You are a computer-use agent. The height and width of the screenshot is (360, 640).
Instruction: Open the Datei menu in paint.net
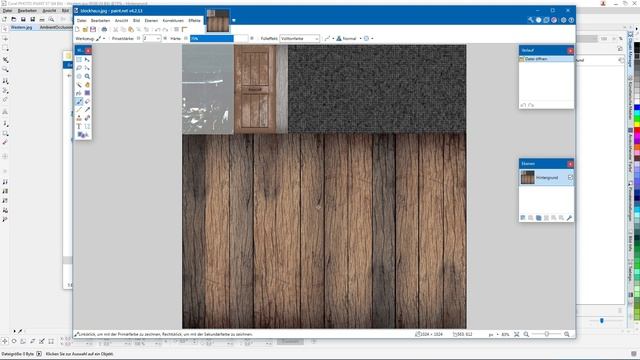tap(82, 20)
